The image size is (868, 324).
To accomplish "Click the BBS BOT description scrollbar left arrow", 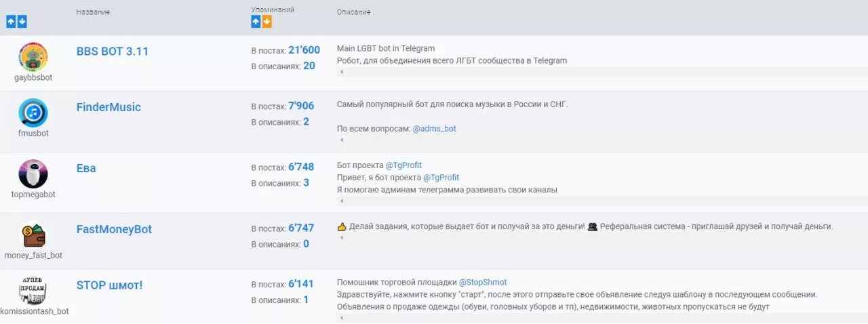I will pos(341,72).
